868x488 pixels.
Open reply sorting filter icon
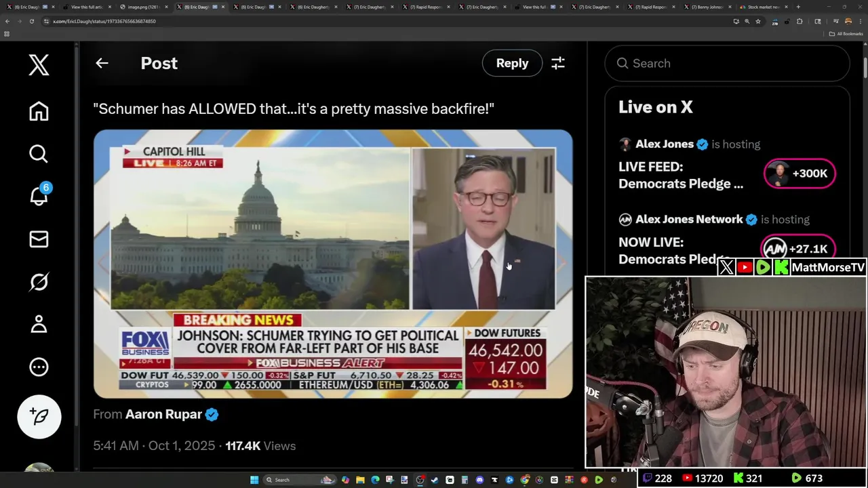(558, 63)
